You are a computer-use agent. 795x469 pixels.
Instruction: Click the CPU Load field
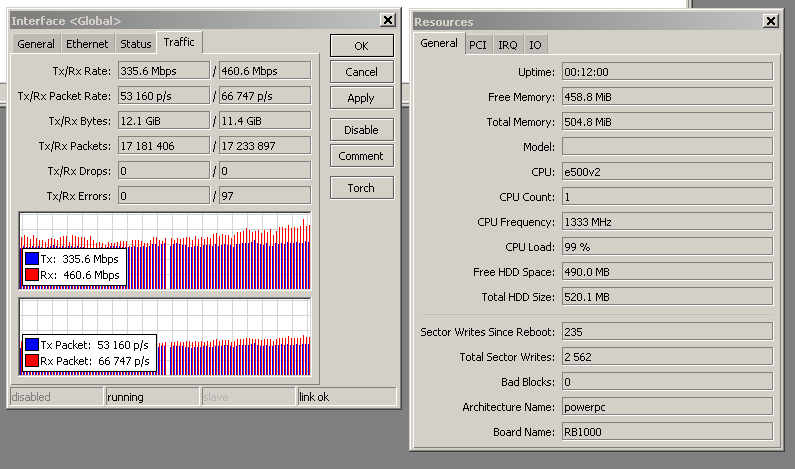(x=666, y=246)
